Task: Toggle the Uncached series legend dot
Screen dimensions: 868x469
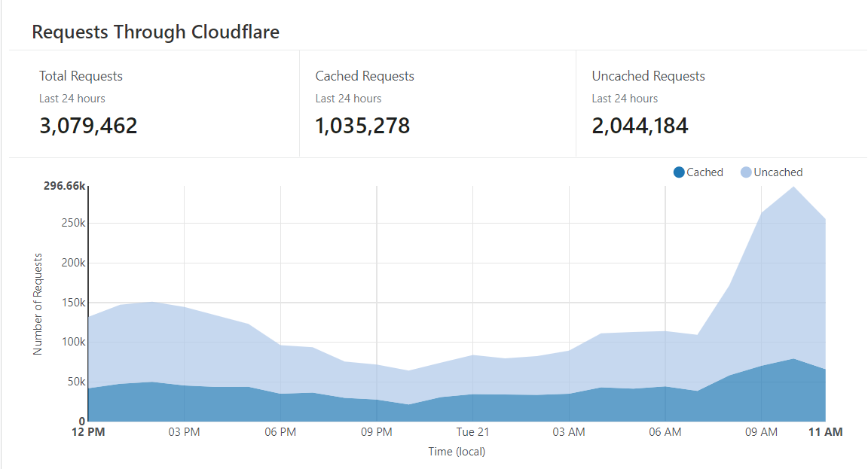Action: [x=746, y=172]
